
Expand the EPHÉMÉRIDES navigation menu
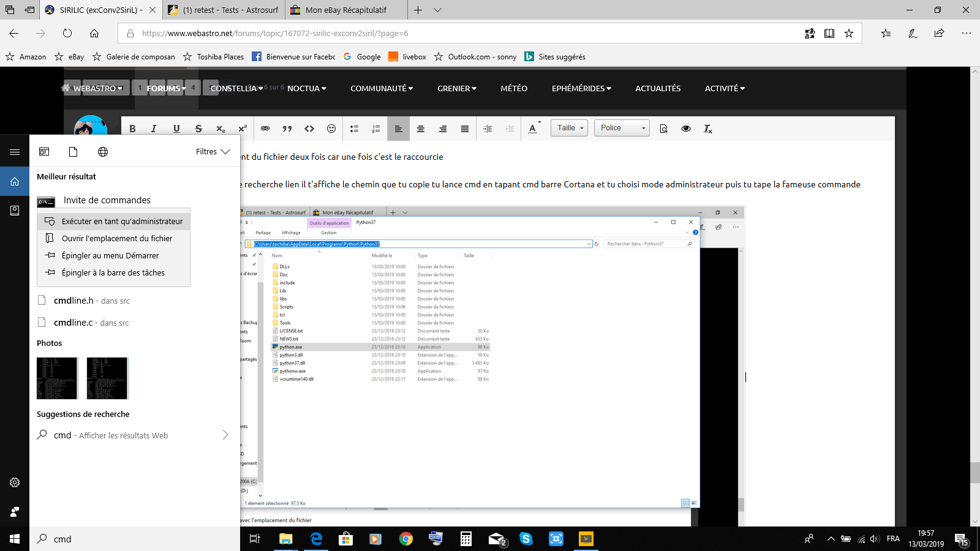click(x=581, y=88)
